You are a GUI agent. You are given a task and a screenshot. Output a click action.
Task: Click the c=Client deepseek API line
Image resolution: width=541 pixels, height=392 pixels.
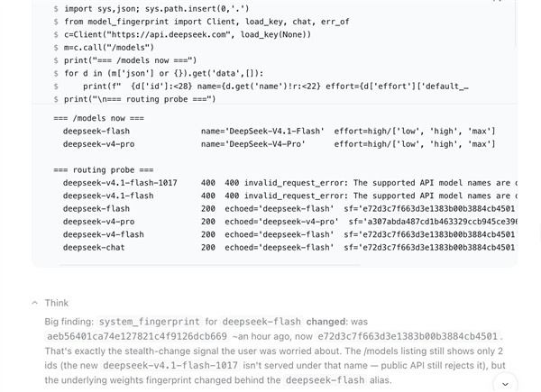point(188,34)
